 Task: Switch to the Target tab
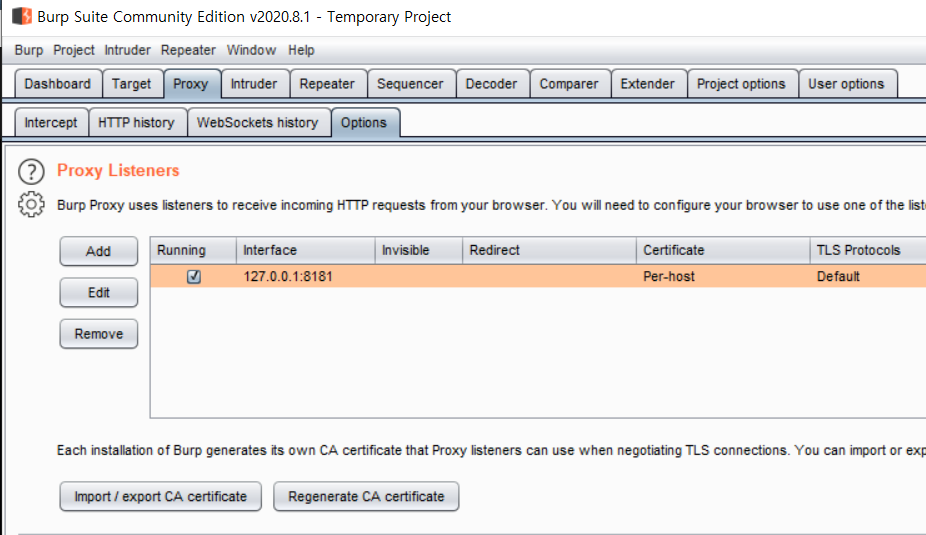(x=132, y=84)
